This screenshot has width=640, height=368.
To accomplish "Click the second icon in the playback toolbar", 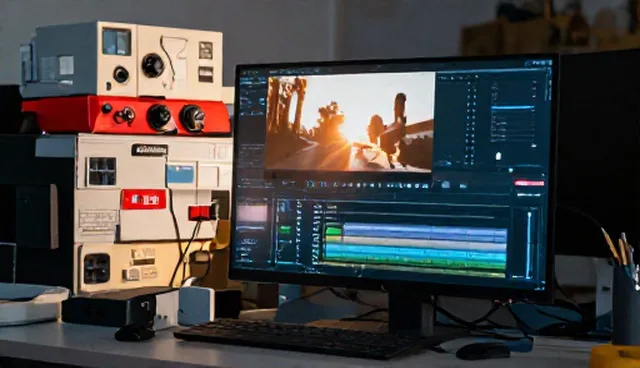I will point(323,184).
